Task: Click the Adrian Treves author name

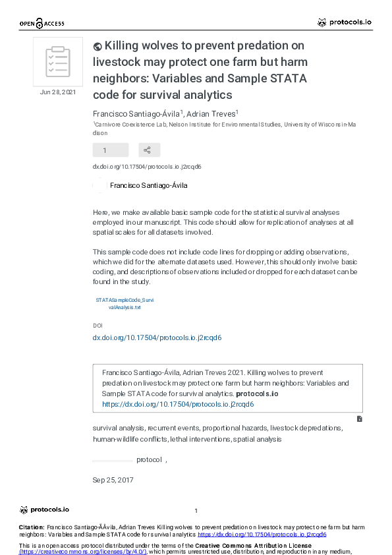Action: tap(211, 114)
